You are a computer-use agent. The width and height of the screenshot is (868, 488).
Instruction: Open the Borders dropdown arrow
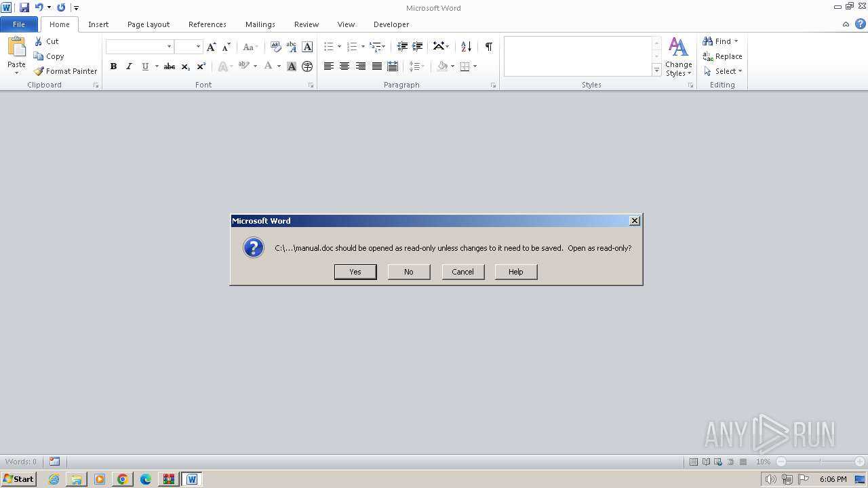(x=475, y=66)
